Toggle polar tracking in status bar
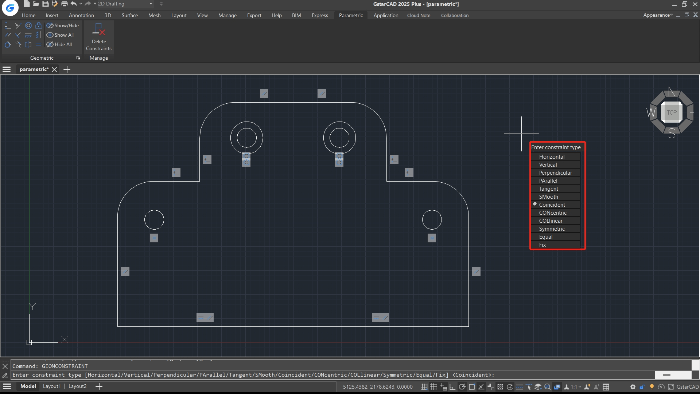Screen dimensions: 700x394 click(462, 387)
